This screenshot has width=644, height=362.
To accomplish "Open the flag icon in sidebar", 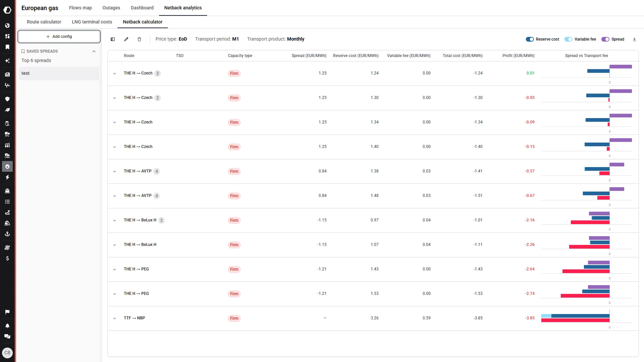I will click(x=7, y=312).
